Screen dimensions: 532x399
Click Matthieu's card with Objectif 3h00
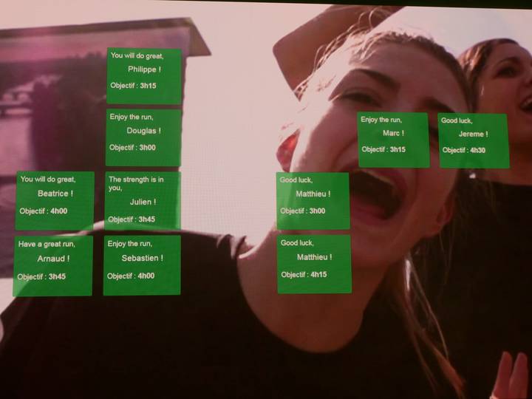pos(313,201)
